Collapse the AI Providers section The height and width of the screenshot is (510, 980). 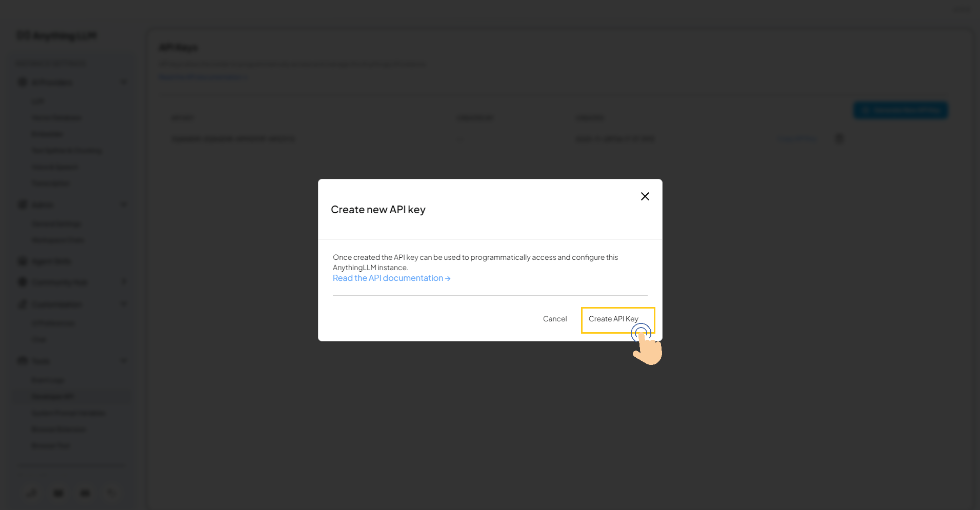(x=124, y=81)
